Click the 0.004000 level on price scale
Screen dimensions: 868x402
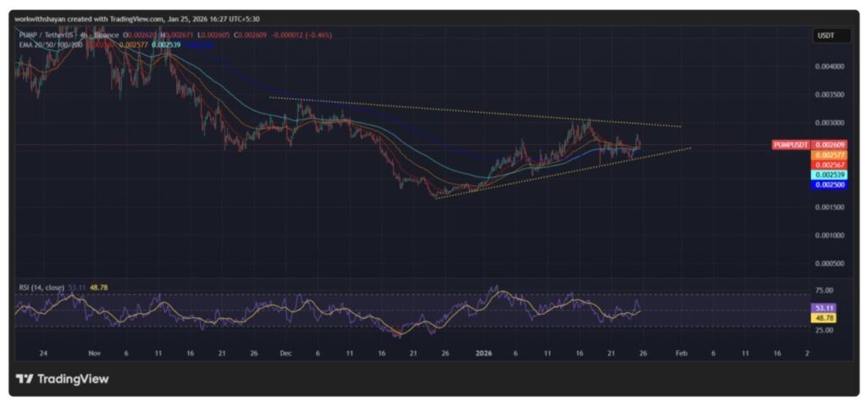(x=828, y=66)
